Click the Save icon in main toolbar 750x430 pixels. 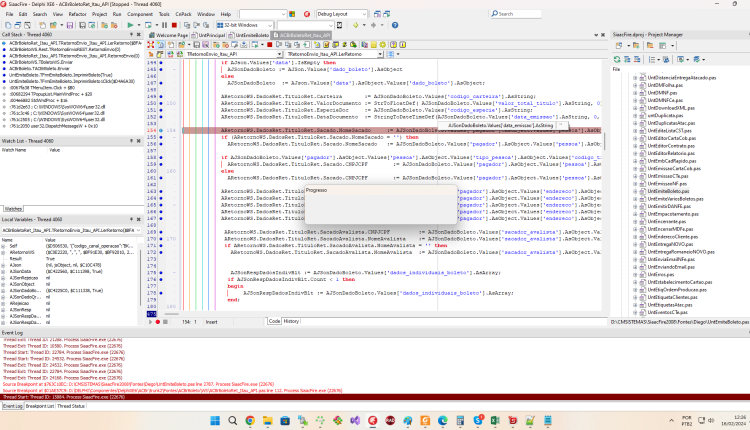(x=70, y=25)
